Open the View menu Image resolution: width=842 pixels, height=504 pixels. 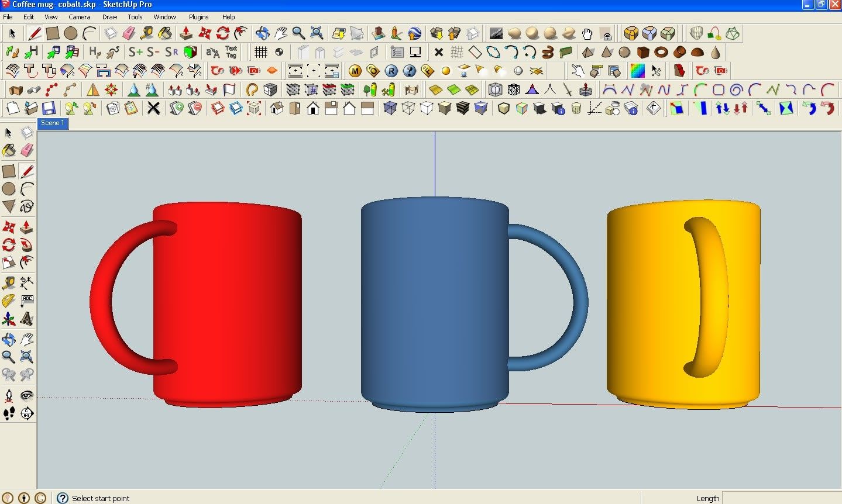point(51,17)
